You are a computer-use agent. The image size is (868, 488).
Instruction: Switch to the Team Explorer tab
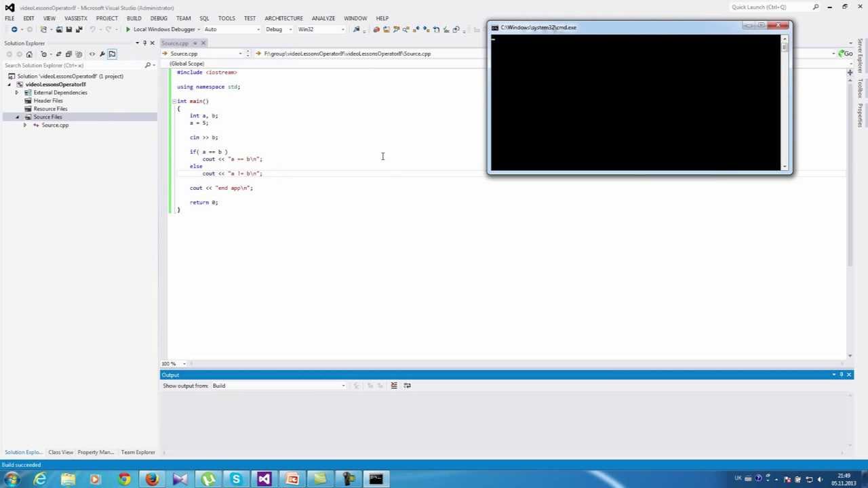(x=138, y=452)
